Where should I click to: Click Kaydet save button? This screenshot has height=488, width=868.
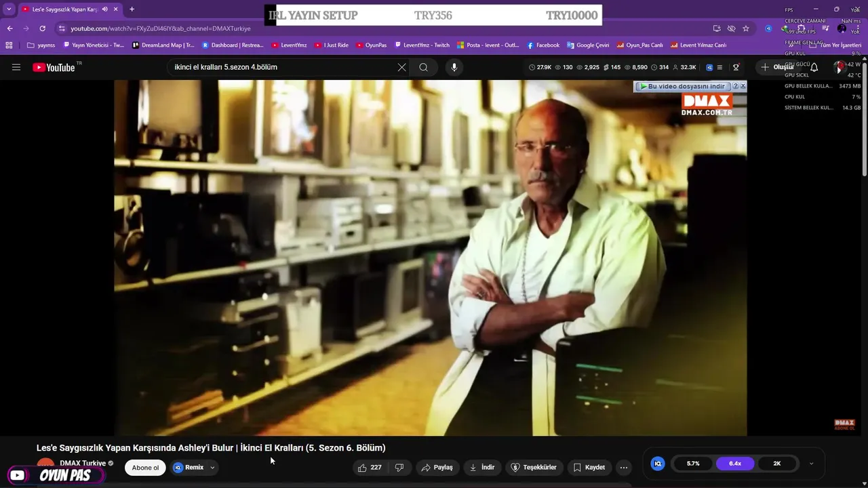(x=589, y=467)
